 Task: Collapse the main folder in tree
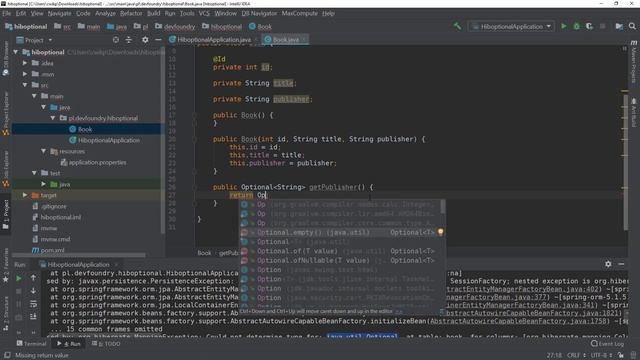34,96
